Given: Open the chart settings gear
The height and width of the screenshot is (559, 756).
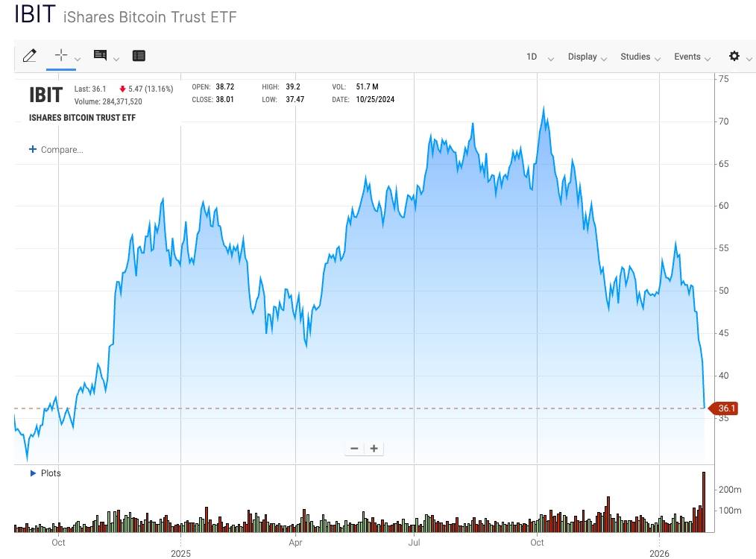Looking at the screenshot, I should pos(734,56).
